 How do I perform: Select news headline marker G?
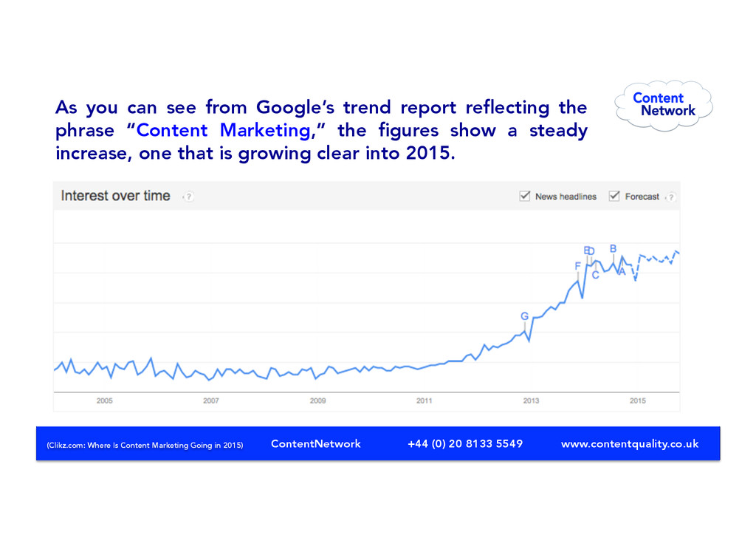click(525, 316)
